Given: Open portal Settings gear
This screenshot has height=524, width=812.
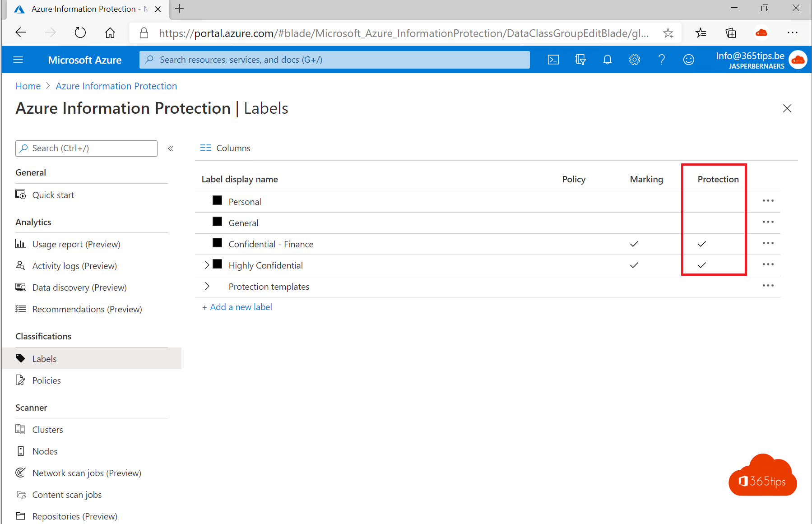Looking at the screenshot, I should pyautogui.click(x=635, y=60).
